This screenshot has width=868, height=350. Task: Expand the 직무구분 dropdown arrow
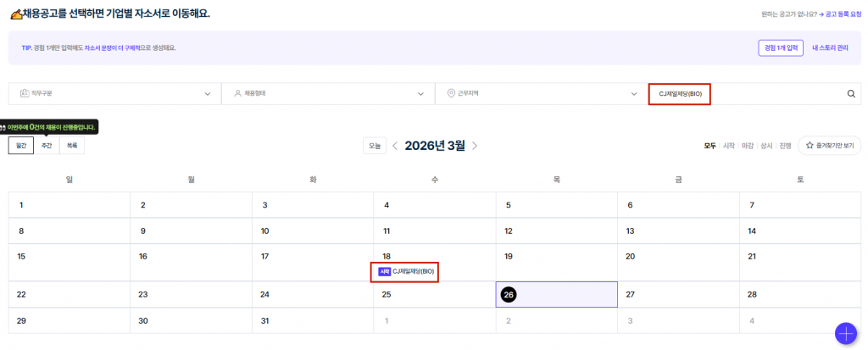[x=208, y=94]
